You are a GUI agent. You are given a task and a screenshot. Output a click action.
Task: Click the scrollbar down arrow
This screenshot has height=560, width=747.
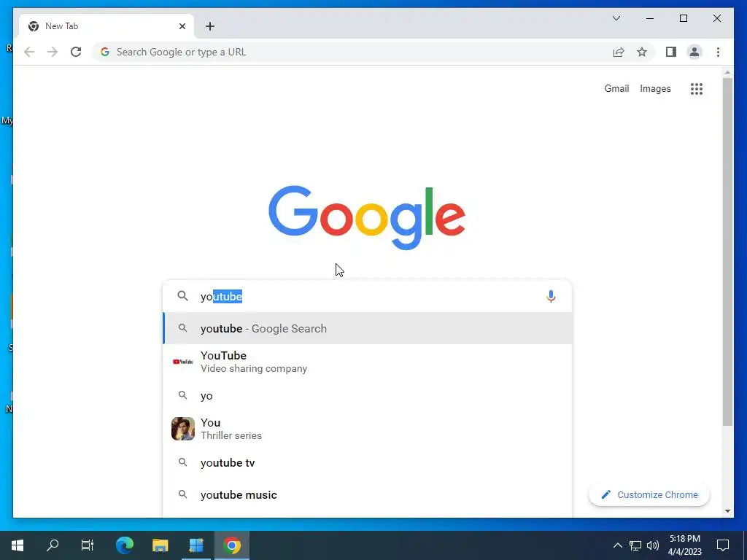[x=727, y=511]
